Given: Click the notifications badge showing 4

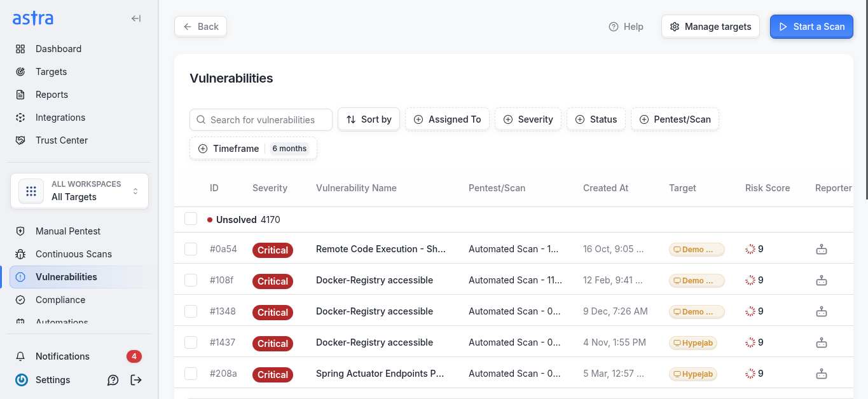Looking at the screenshot, I should tap(134, 356).
